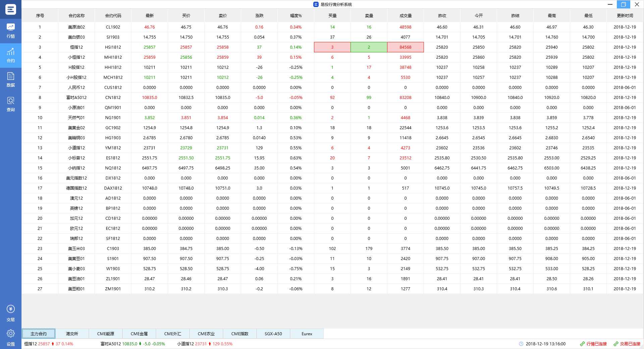
Task: Click status bar ticker 小道指12 23731
Action: pyautogui.click(x=192, y=344)
